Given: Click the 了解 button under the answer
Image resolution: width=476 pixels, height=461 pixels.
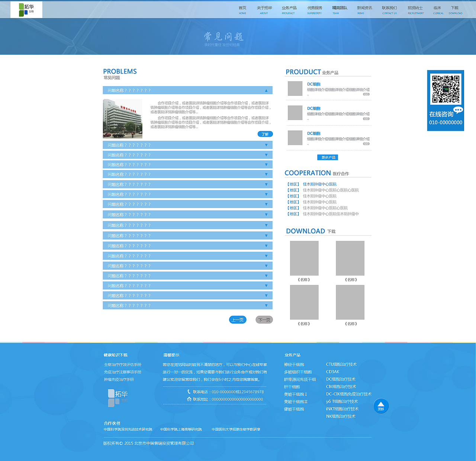Looking at the screenshot, I should point(265,134).
